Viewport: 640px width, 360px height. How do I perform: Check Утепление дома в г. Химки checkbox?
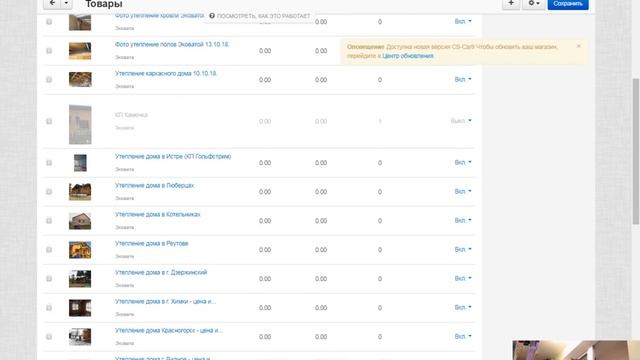[x=49, y=308]
